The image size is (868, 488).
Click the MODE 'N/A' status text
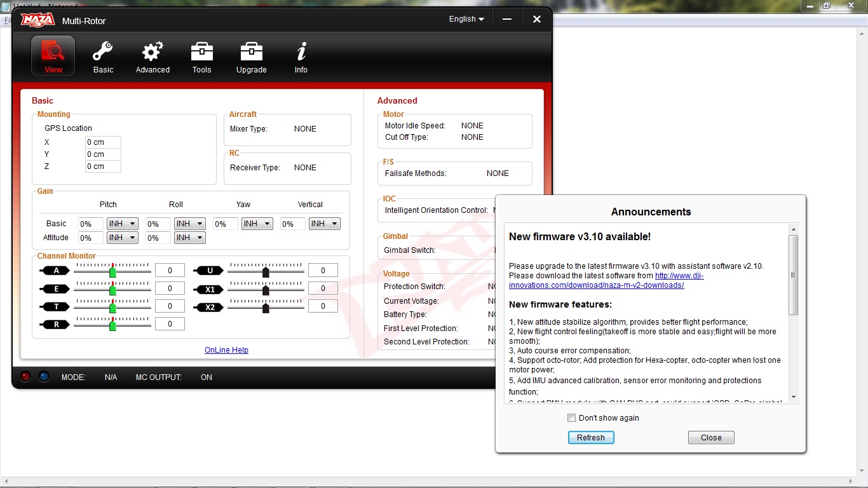pos(111,377)
